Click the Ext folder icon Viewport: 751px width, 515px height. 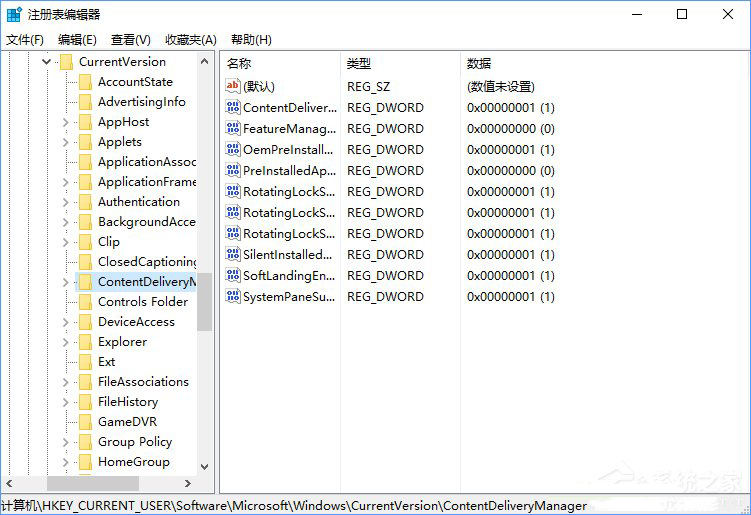point(85,362)
